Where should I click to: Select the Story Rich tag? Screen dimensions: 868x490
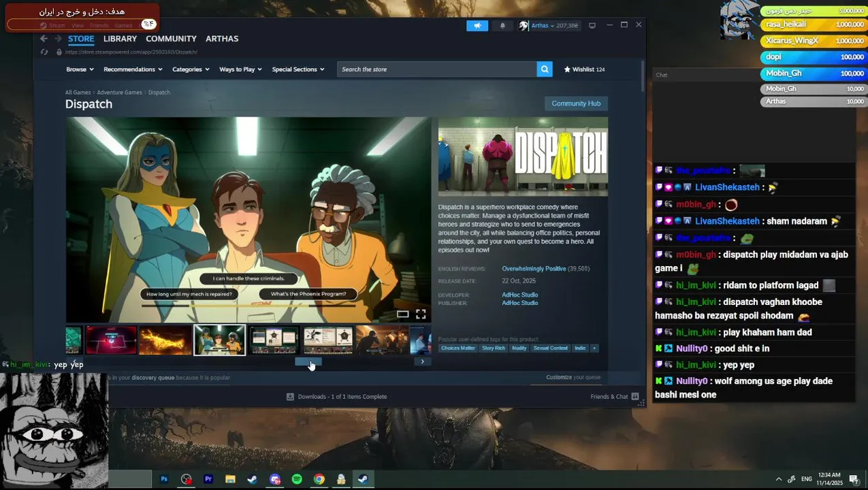point(494,348)
